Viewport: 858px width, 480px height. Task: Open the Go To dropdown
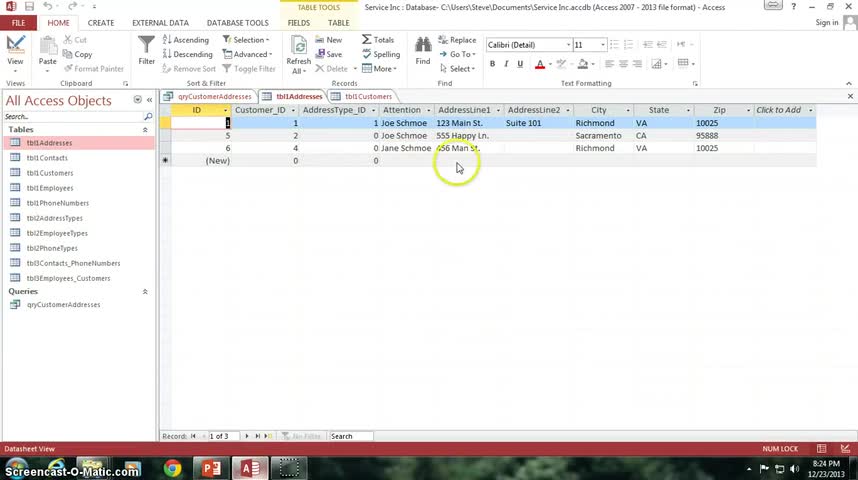pyautogui.click(x=457, y=54)
